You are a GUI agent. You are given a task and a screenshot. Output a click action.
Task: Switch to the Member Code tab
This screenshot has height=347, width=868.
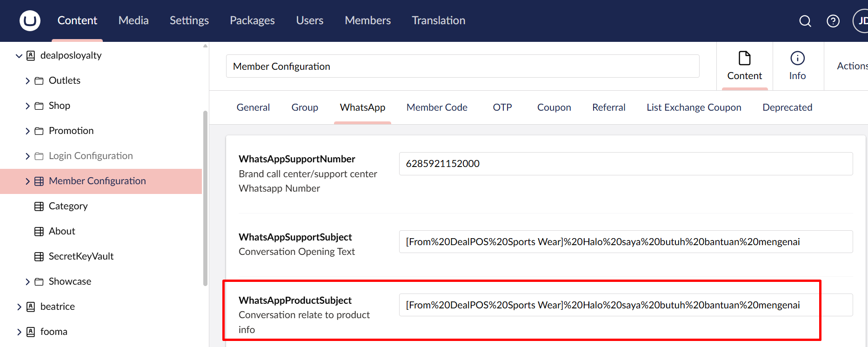click(x=437, y=107)
